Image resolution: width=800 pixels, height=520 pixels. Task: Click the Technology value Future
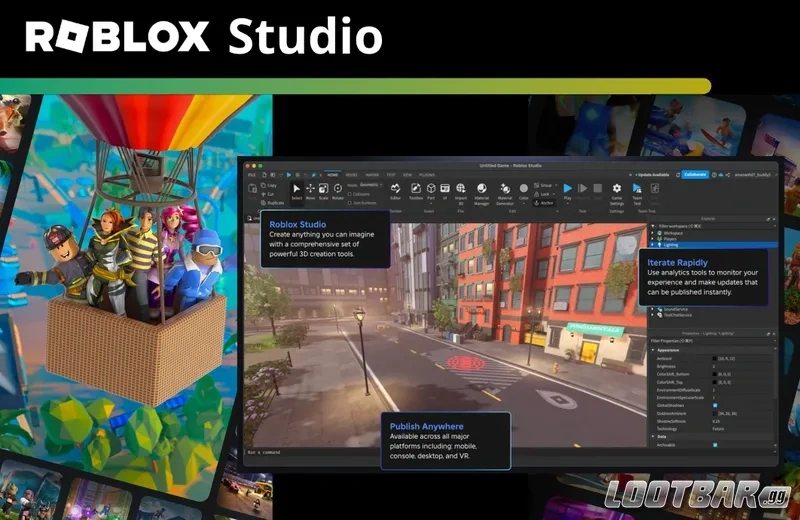pyautogui.click(x=718, y=429)
